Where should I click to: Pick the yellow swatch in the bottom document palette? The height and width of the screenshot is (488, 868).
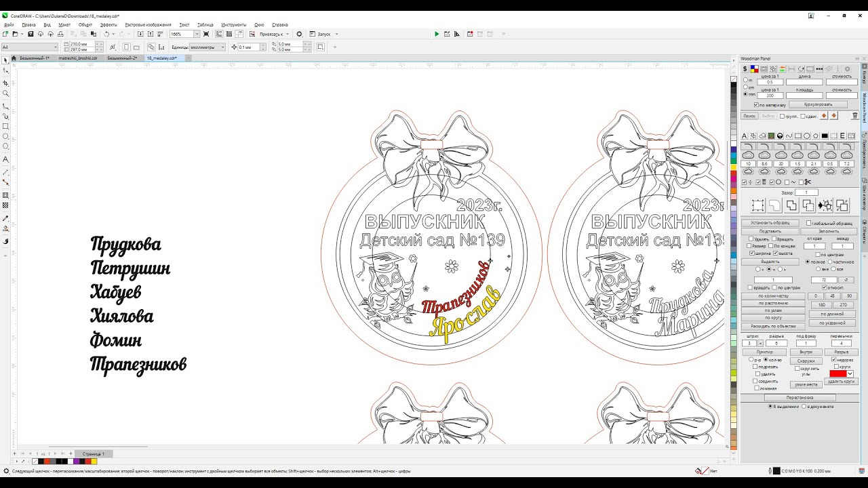[94, 462]
